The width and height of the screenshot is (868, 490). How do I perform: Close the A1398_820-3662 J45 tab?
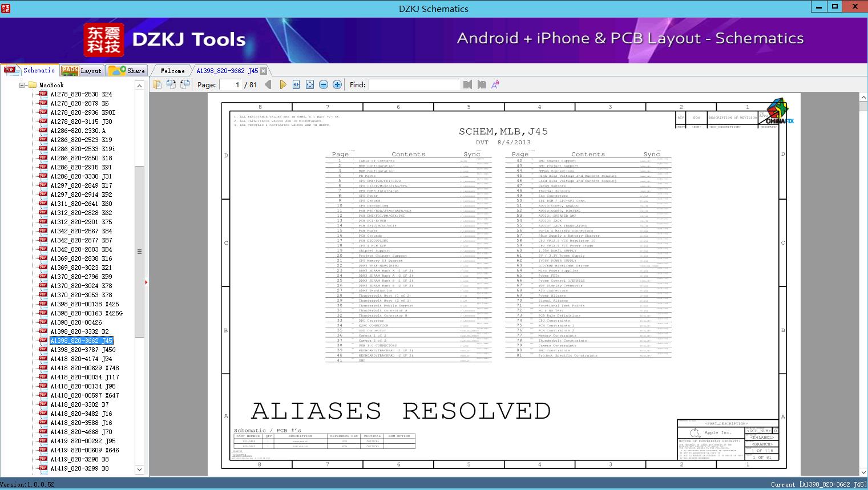(x=264, y=71)
